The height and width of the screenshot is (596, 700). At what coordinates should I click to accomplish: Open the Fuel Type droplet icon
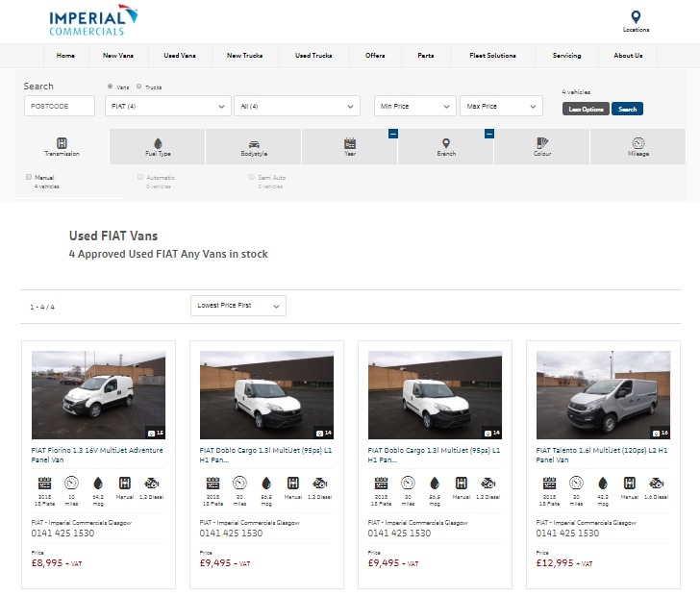[158, 142]
